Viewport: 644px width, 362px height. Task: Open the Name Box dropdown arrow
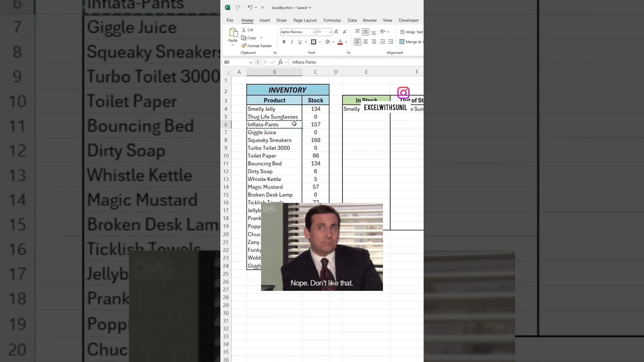click(x=251, y=62)
